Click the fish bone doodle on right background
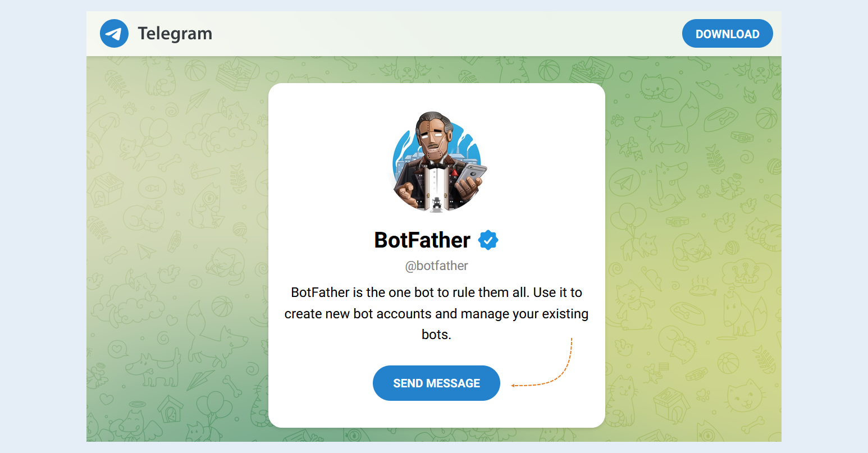Viewport: 868px width, 453px height. 715,159
